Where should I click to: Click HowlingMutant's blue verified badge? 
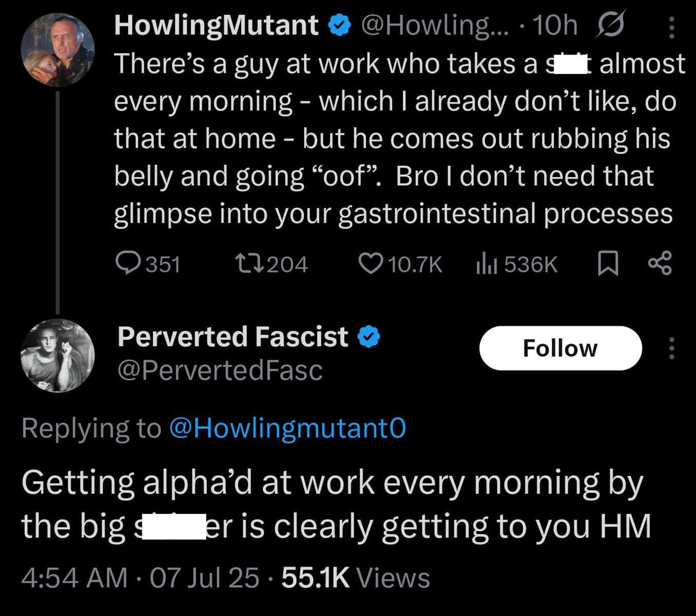coord(339,25)
